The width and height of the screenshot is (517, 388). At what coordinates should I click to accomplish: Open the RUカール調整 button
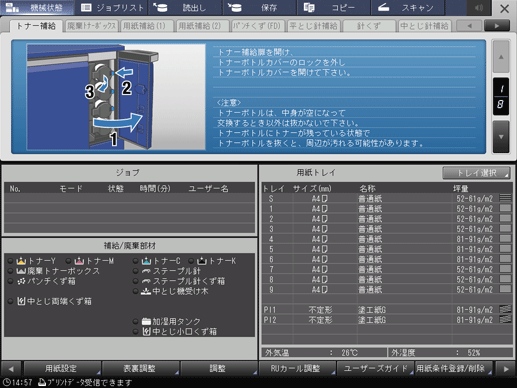click(x=297, y=368)
